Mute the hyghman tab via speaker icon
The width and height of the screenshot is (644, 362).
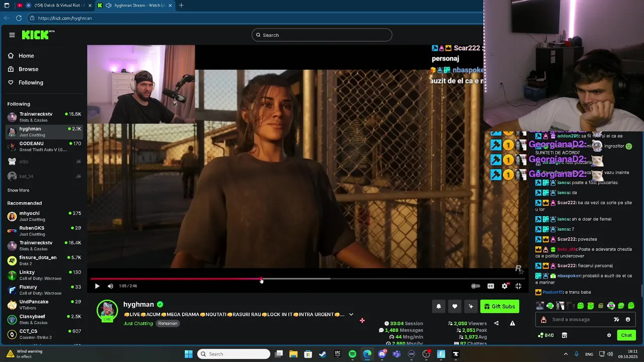(109, 6)
